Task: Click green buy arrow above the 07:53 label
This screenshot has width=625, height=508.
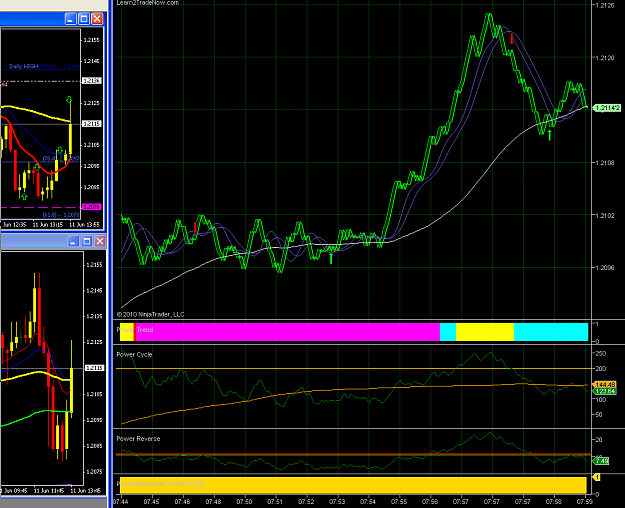Action: [x=331, y=258]
